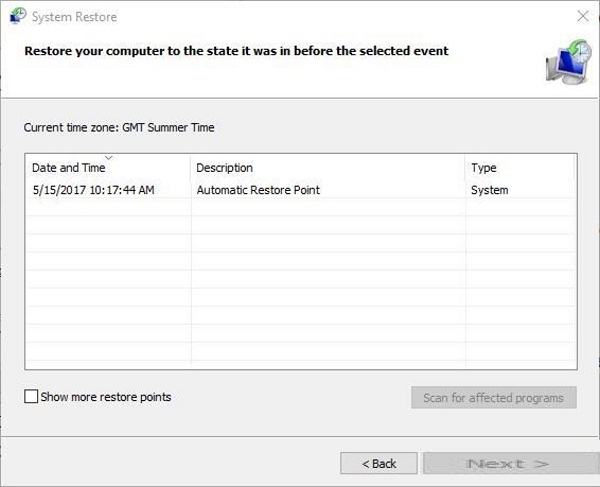Select the 5/15/2017 10:17:44 AM restore point

[x=93, y=190]
